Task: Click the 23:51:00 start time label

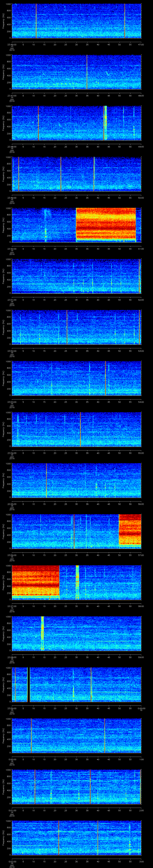Action: pyautogui.click(x=12, y=300)
